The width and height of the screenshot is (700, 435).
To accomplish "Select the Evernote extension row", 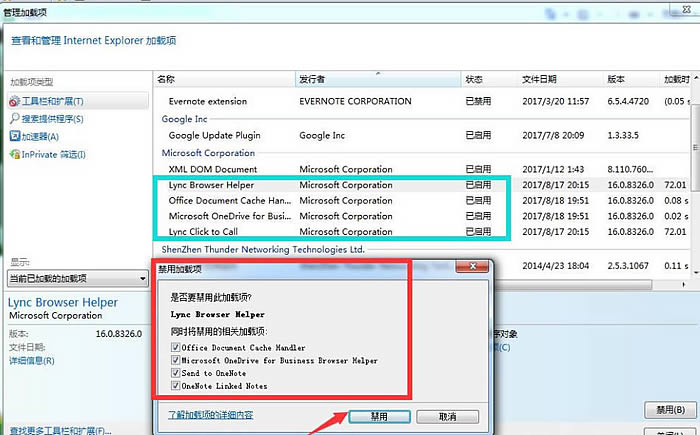I will point(422,101).
